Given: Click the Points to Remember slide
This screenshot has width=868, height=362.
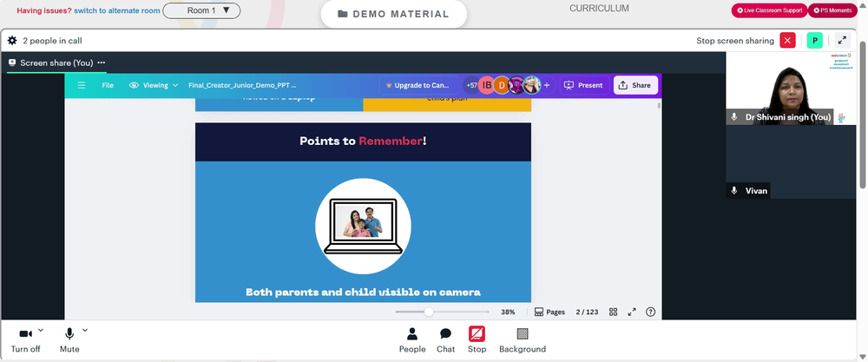Looking at the screenshot, I should [363, 213].
